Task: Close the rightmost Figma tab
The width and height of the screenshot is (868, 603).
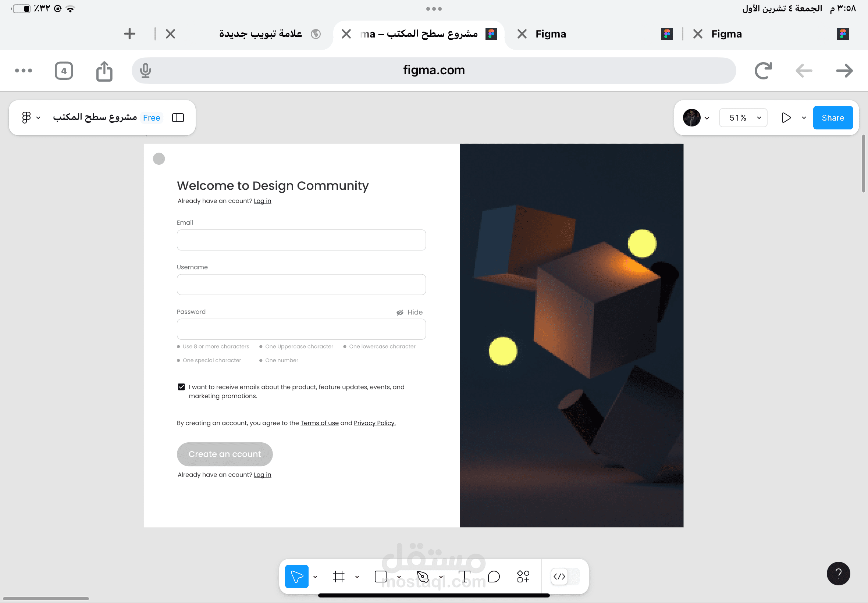Action: [698, 34]
